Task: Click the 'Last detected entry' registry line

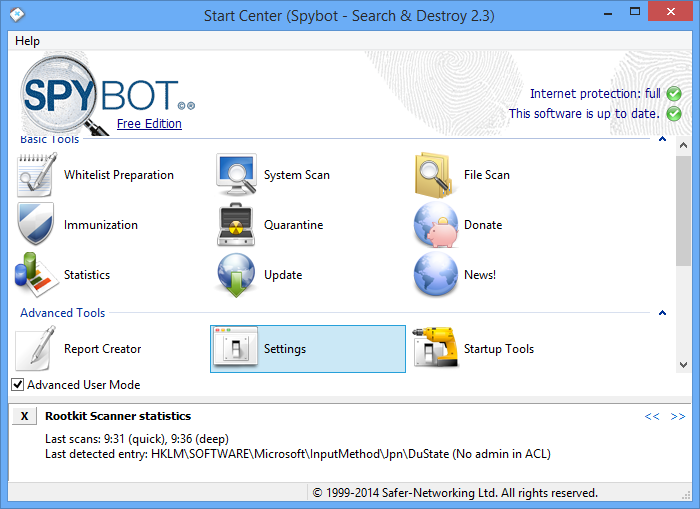Action: 298,454
